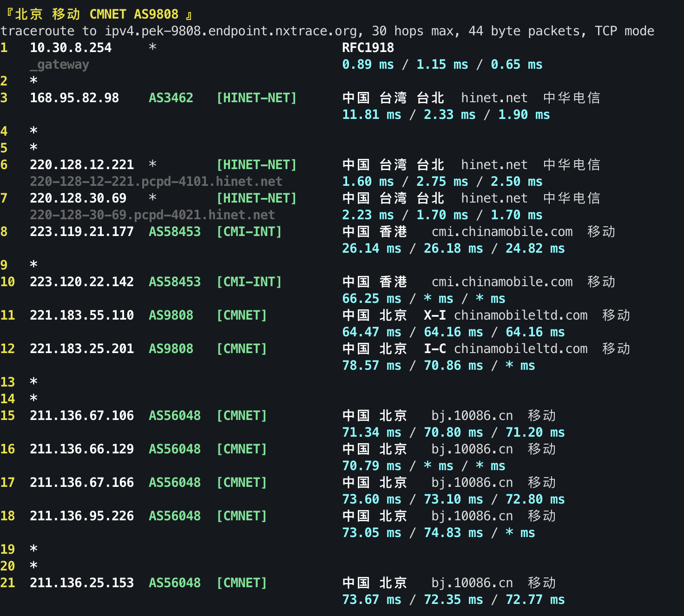The image size is (684, 616).
Task: Click hop number 19
Action: click(7, 550)
